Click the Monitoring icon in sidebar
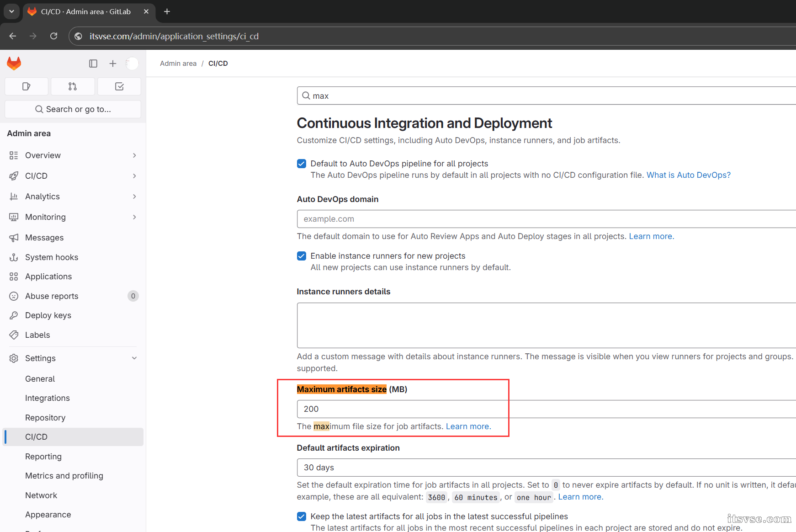This screenshot has height=532, width=796. [x=14, y=217]
